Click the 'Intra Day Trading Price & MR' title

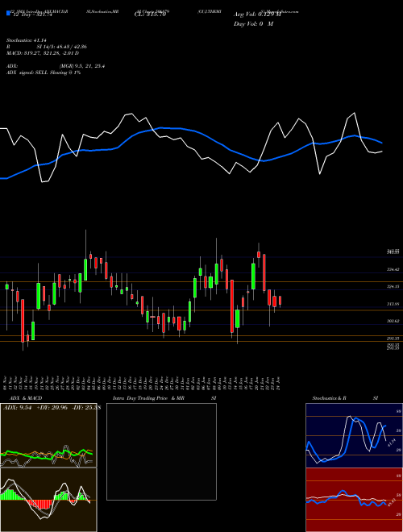pyautogui.click(x=148, y=398)
